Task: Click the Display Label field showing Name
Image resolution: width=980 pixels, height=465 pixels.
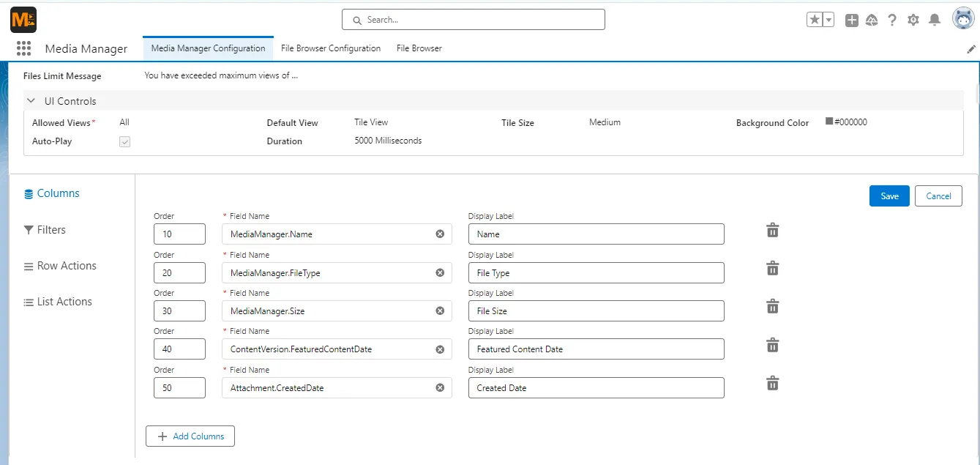Action: pyautogui.click(x=596, y=234)
